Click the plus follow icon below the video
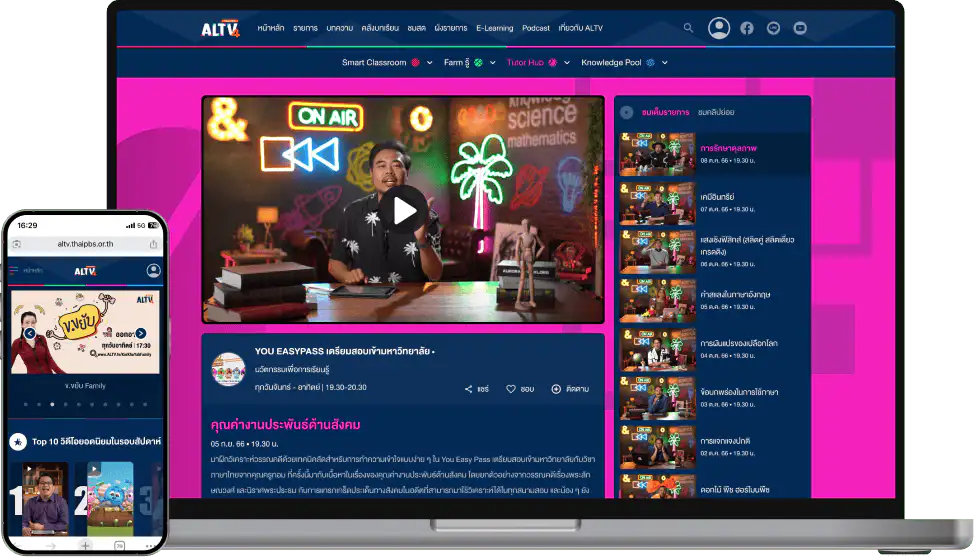The width and height of the screenshot is (974, 557). coord(556,389)
